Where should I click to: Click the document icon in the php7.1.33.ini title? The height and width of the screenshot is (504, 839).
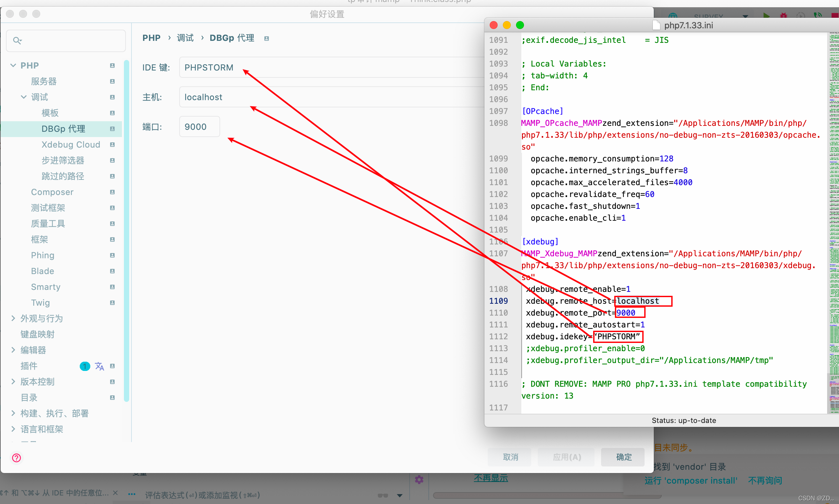coord(656,25)
